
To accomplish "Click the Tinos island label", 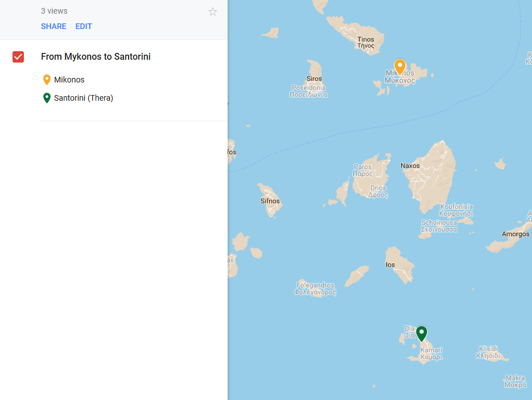I will [365, 39].
